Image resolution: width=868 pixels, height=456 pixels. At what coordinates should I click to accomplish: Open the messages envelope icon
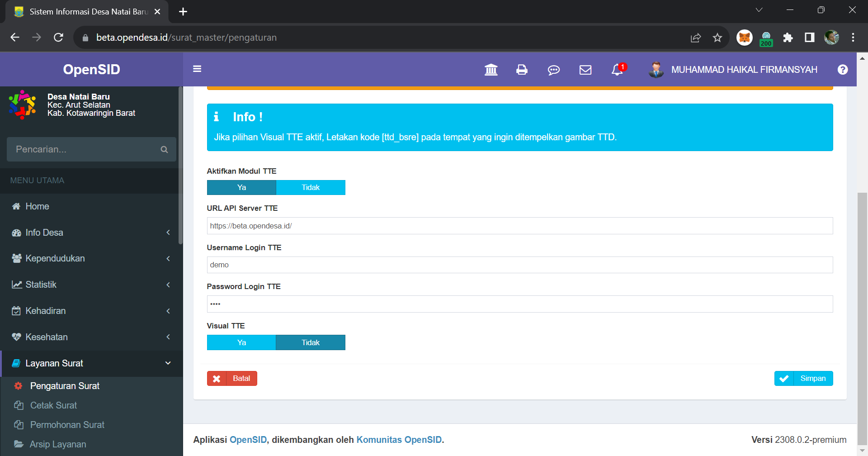pyautogui.click(x=585, y=70)
